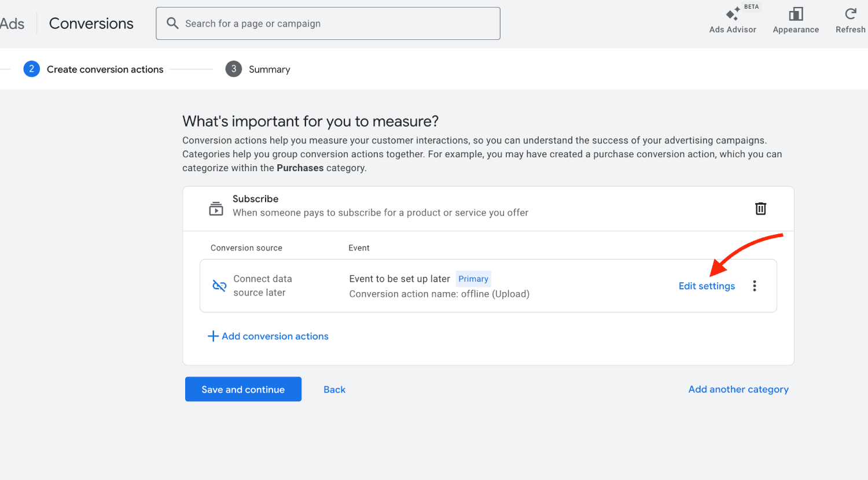Click the Primary badge
Screen dimensions: 868x480
[x=473, y=279]
